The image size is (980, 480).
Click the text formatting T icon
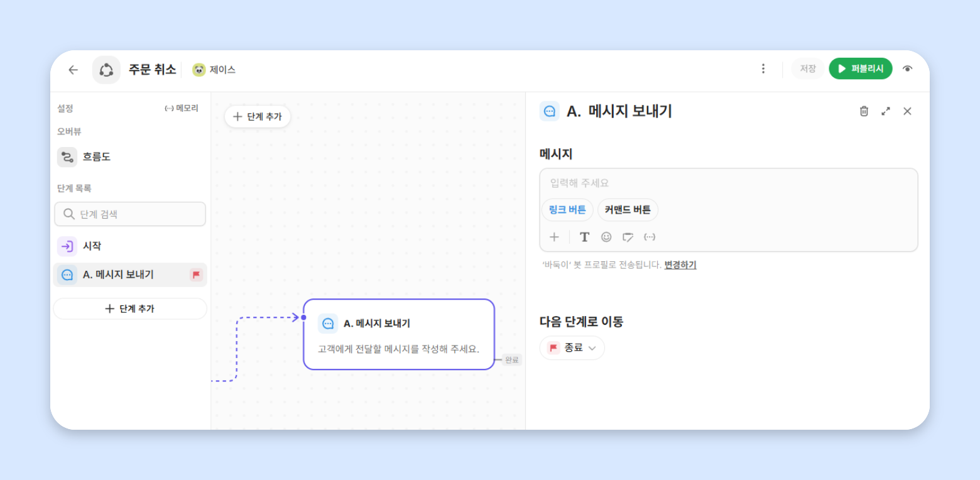tap(584, 237)
